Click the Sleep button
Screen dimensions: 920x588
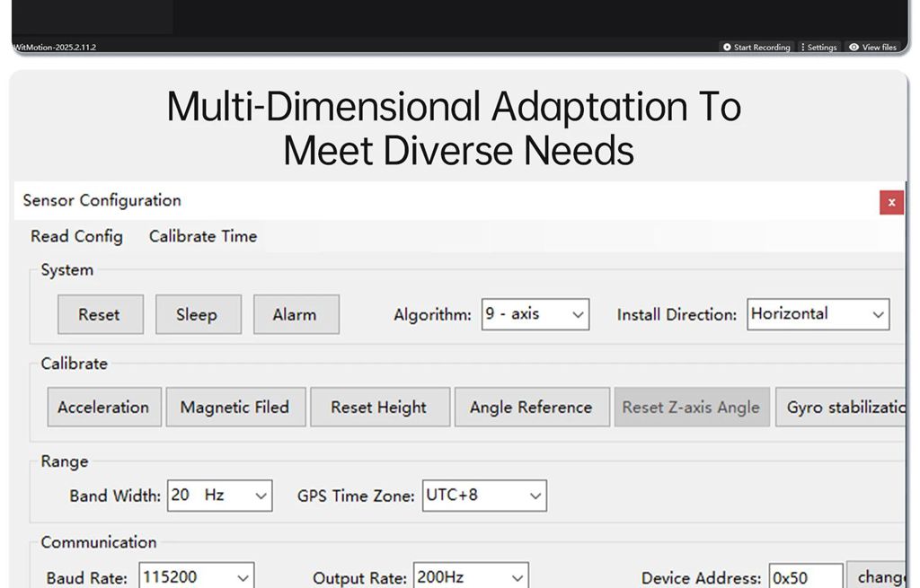(x=197, y=314)
